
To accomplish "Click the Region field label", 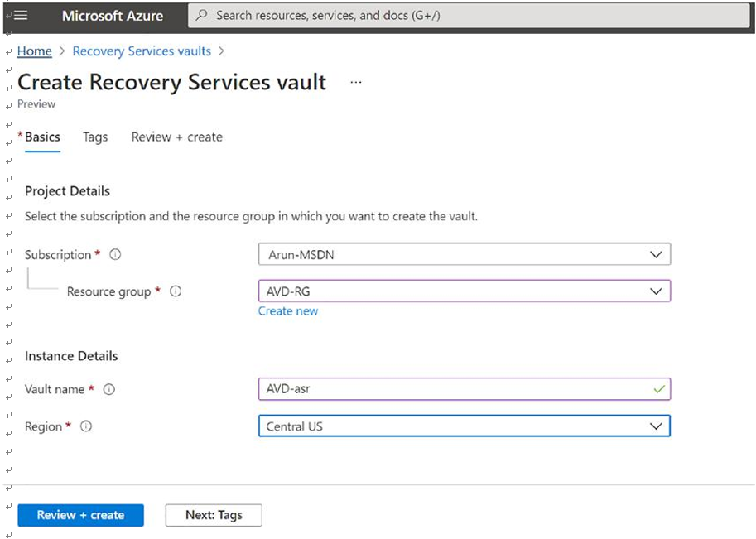I will 43,426.
